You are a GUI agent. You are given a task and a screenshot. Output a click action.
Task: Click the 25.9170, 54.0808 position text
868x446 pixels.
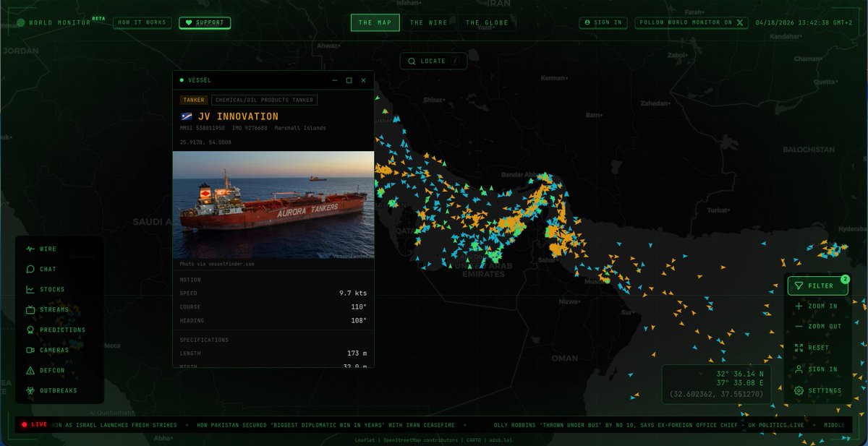[x=205, y=142]
